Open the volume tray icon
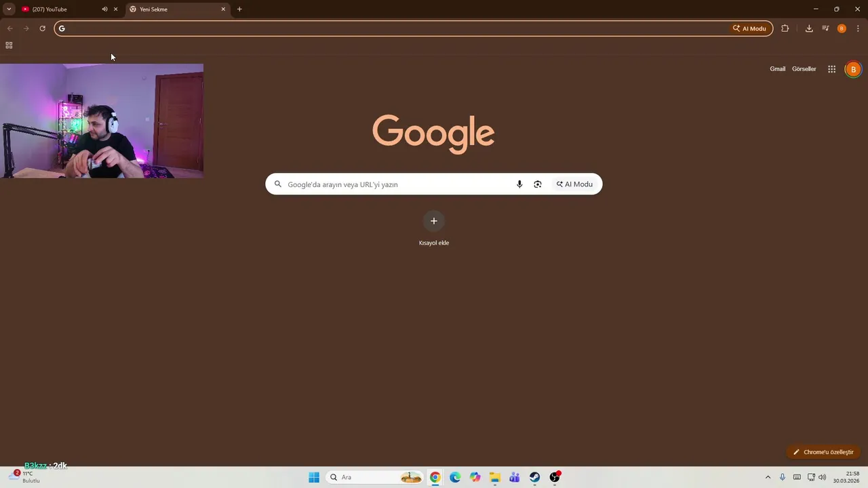868x488 pixels. click(x=822, y=477)
